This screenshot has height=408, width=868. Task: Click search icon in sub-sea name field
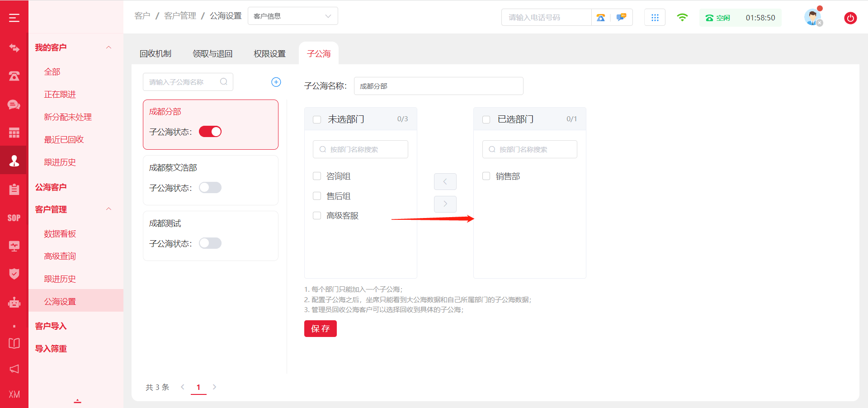(x=223, y=82)
